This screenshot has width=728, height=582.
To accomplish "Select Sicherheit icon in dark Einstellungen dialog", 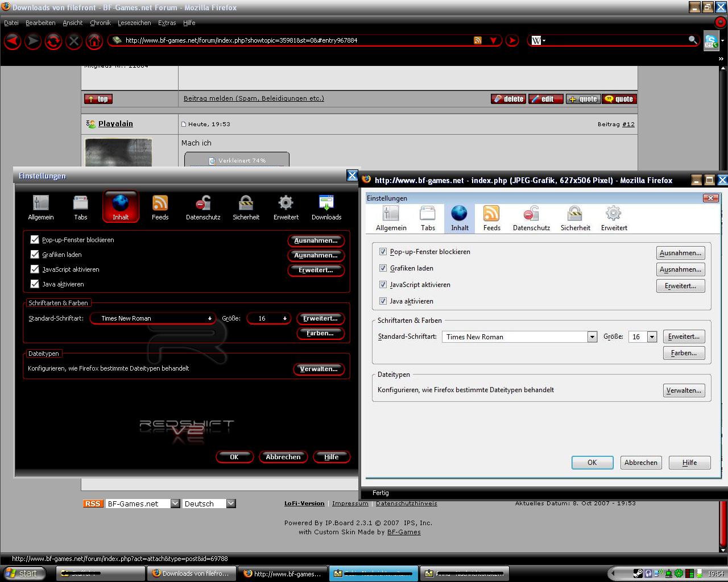I will pyautogui.click(x=246, y=207).
